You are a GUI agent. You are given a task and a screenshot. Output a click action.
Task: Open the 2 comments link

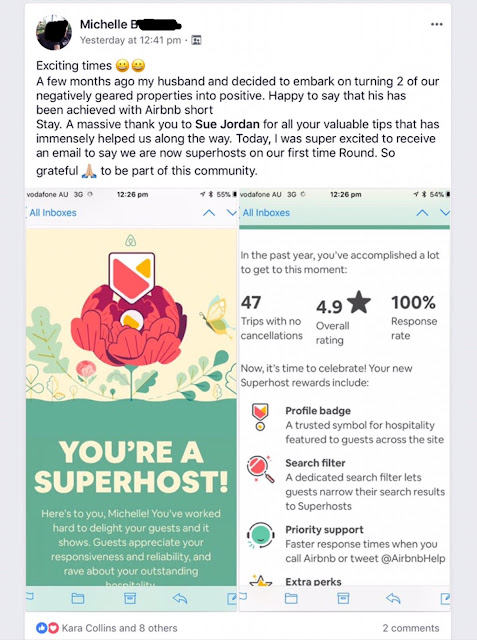[x=410, y=628]
